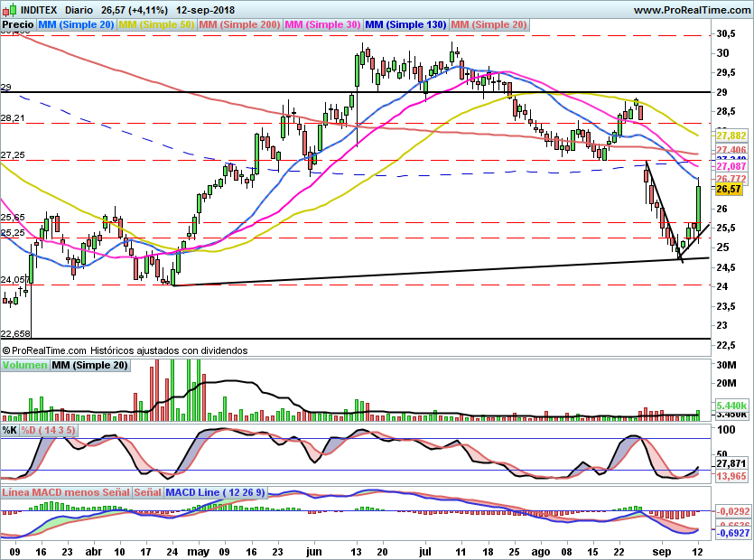Image resolution: width=754 pixels, height=560 pixels.
Task: Select the yellow MM (Simple 50) label
Action: tap(157, 24)
